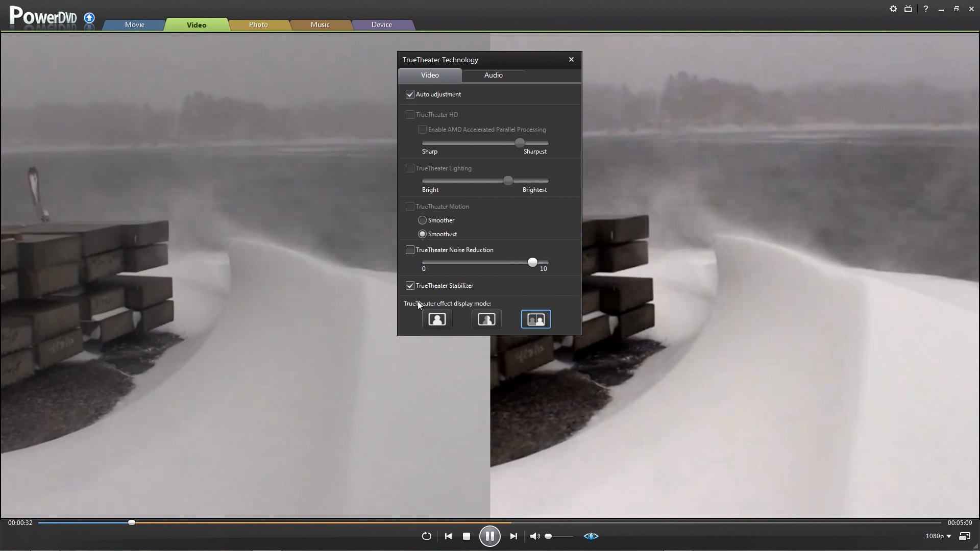The width and height of the screenshot is (980, 551).
Task: Toggle TrueTheater Lighting checkbox
Action: point(410,168)
